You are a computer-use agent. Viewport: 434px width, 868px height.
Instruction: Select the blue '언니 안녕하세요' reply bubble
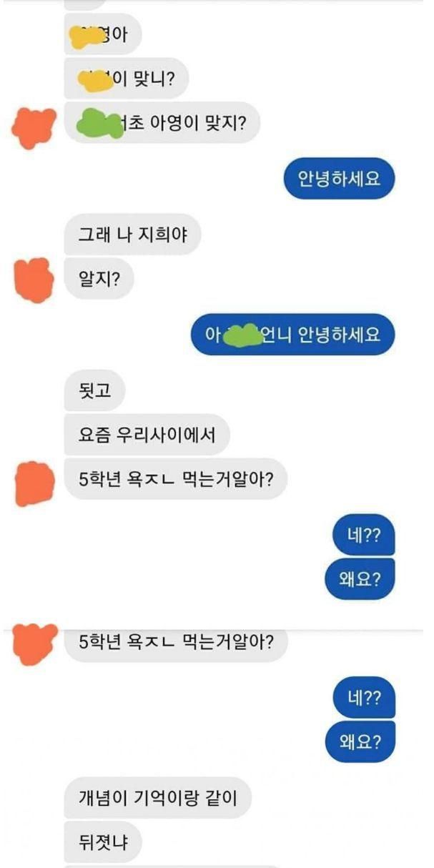292,335
